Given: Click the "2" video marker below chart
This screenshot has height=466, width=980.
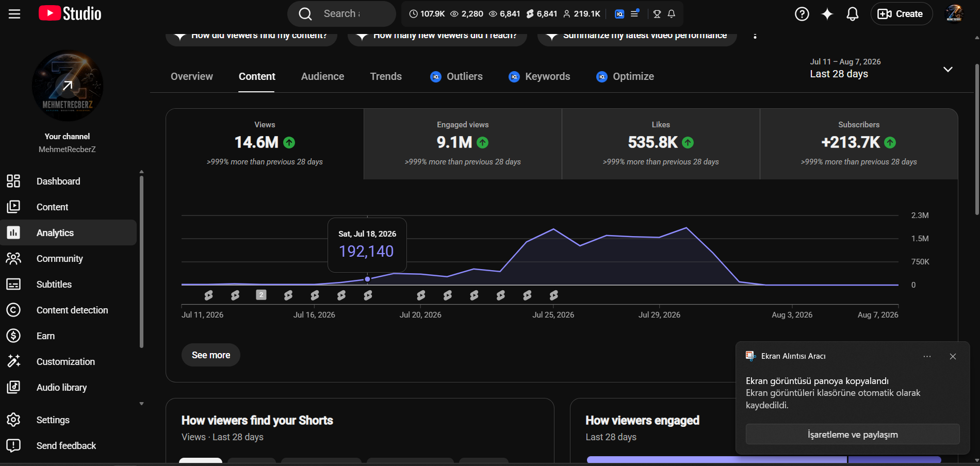Looking at the screenshot, I should click(262, 295).
